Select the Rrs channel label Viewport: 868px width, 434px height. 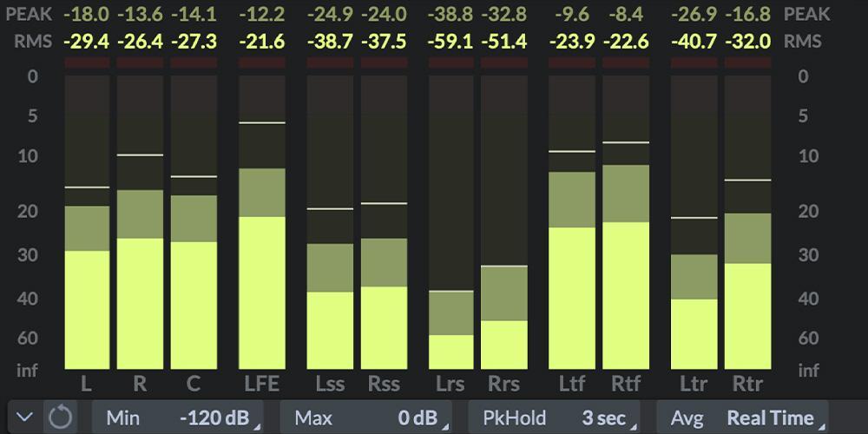pyautogui.click(x=505, y=384)
